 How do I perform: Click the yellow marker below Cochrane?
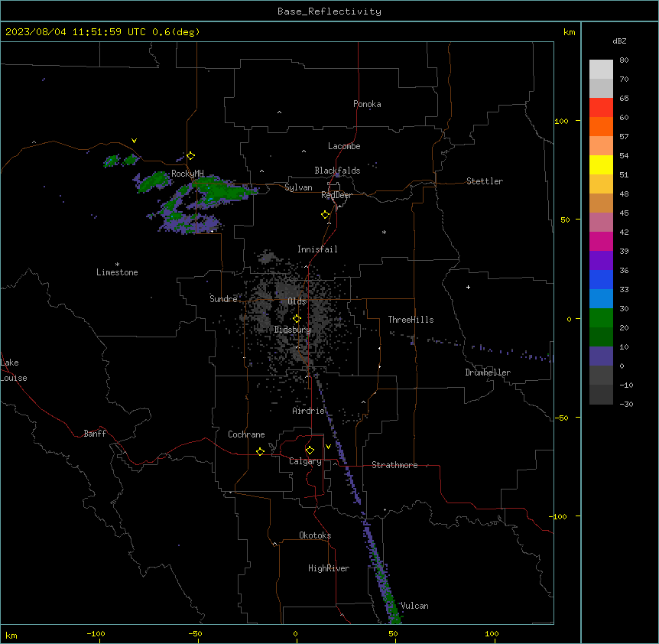click(x=260, y=451)
